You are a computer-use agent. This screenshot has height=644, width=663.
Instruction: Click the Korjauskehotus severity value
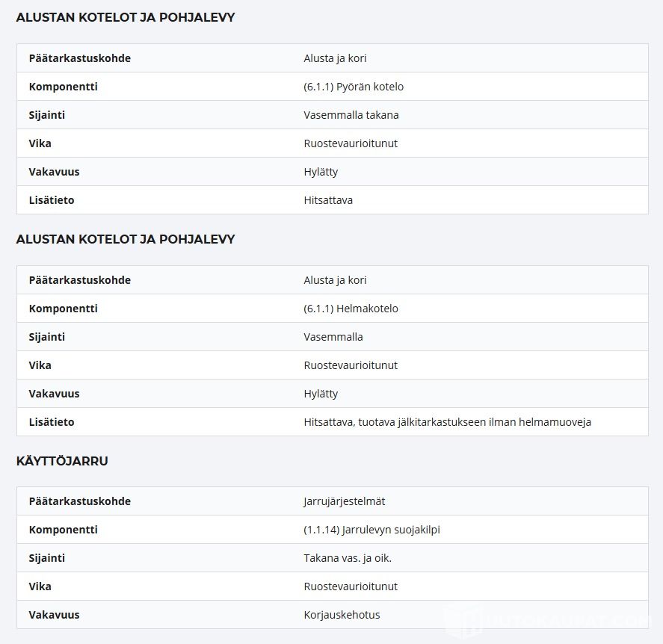pyautogui.click(x=342, y=614)
